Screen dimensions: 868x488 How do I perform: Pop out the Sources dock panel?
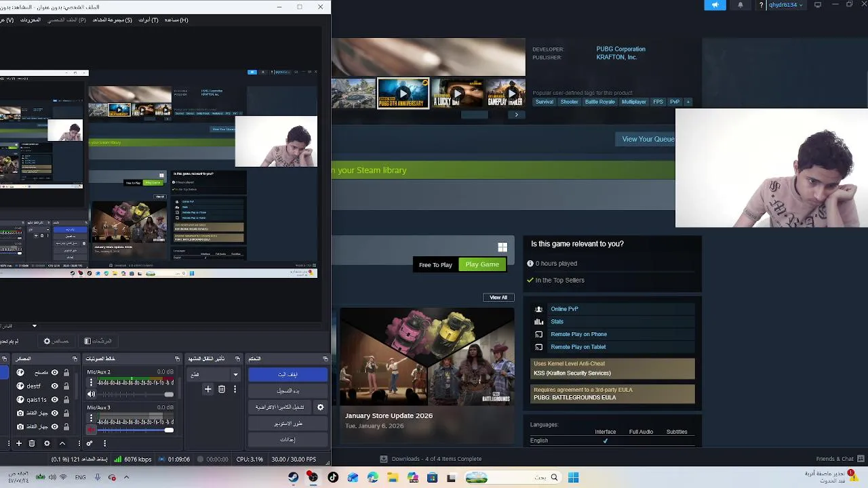click(x=75, y=359)
